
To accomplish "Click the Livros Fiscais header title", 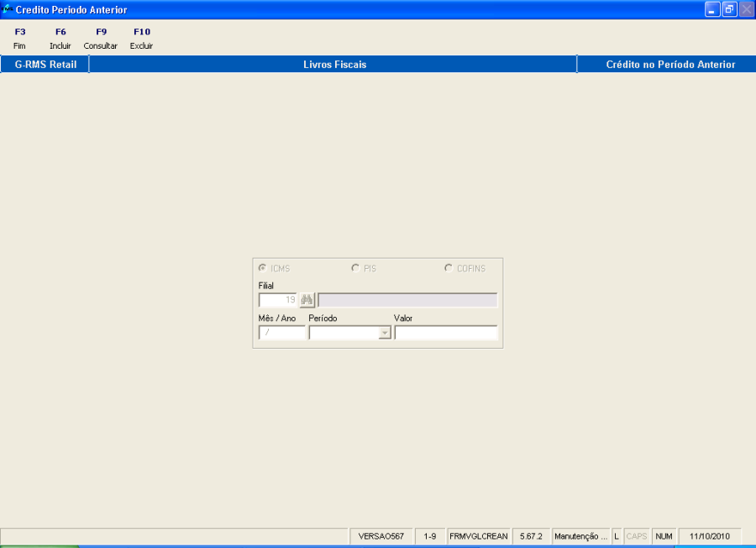I will coord(334,64).
